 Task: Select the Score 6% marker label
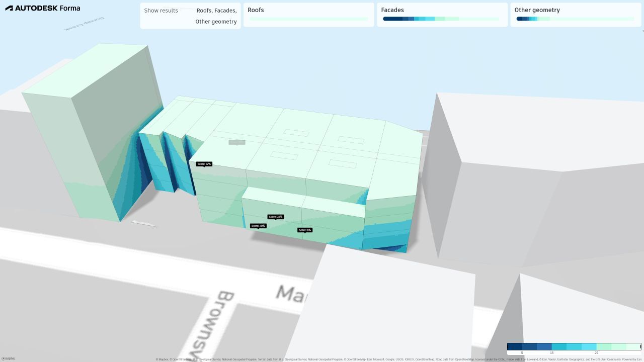304,230
